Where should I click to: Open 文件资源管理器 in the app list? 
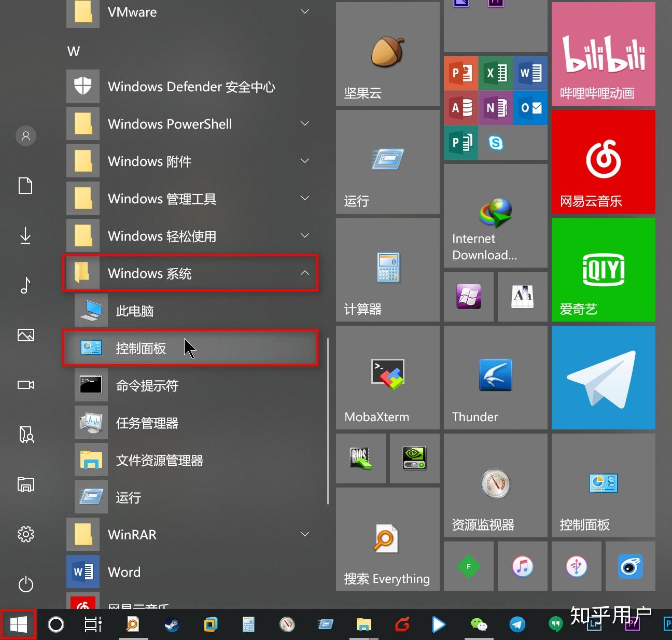point(191,460)
